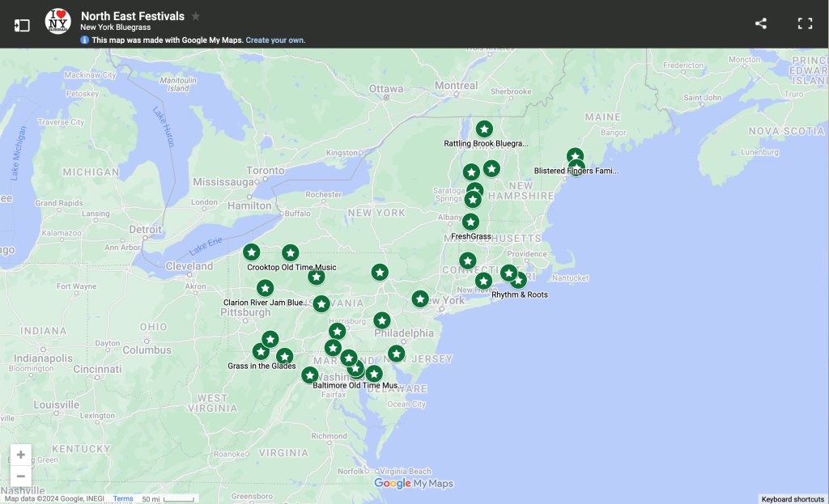
Task: Open the Clarion River Jam Bluegrass marker
Action: 266,289
